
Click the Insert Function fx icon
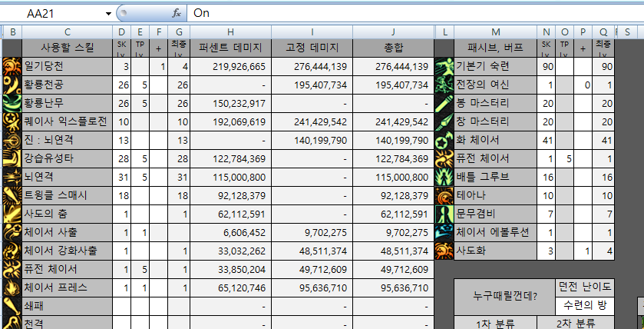point(176,13)
